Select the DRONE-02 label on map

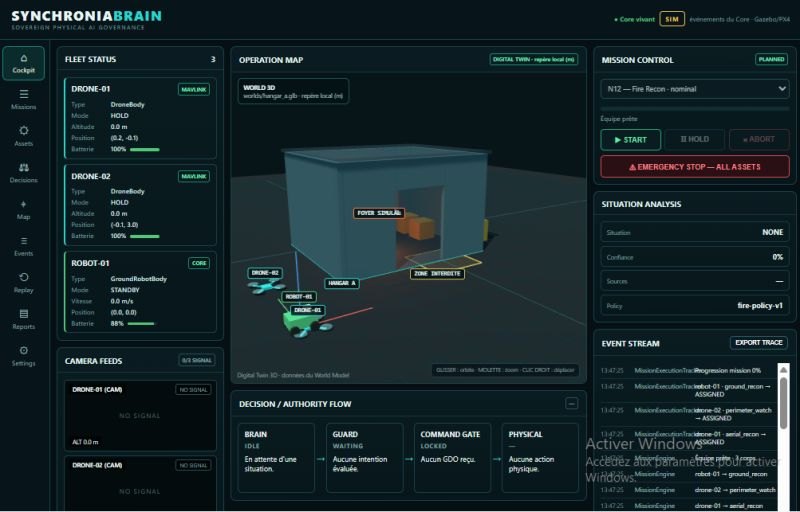pyautogui.click(x=265, y=273)
